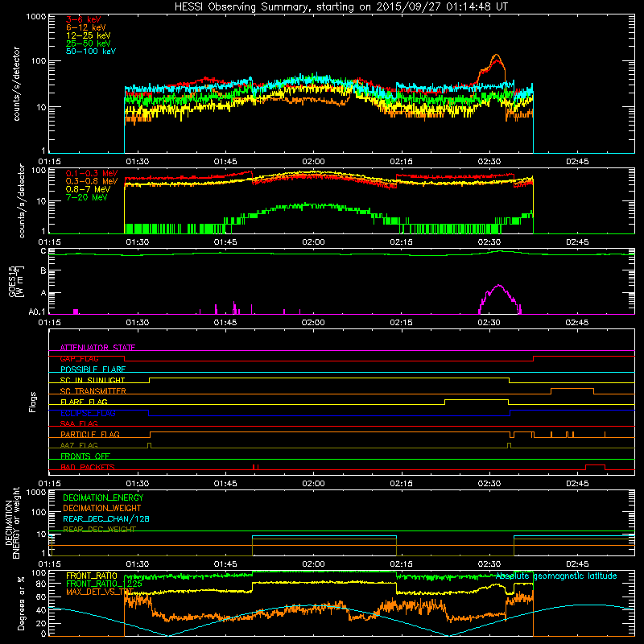Click the ATTENUATOR_STATE flag label
The width and height of the screenshot is (644, 644).
pos(97,348)
